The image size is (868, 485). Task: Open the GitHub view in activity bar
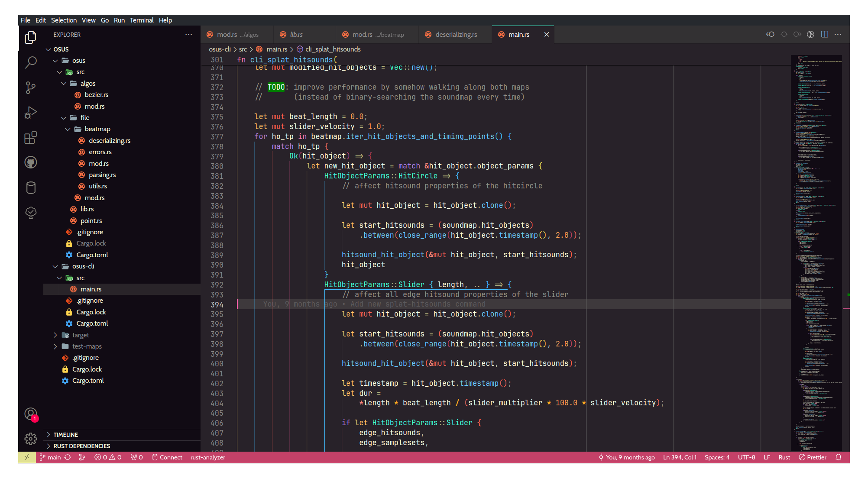(x=30, y=162)
